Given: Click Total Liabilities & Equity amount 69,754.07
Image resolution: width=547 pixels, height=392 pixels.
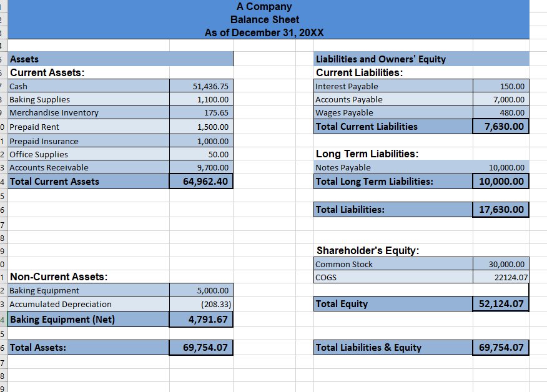Looking at the screenshot, I should [500, 348].
